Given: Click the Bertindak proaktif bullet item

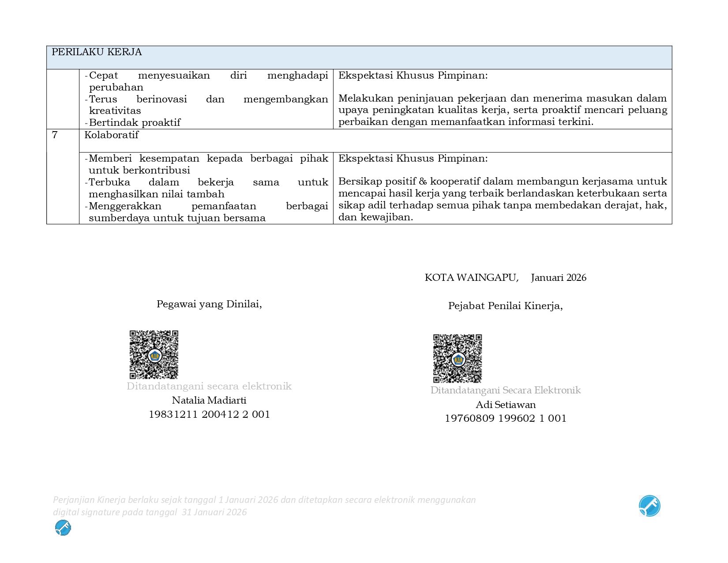Looking at the screenshot, I should coord(135,123).
